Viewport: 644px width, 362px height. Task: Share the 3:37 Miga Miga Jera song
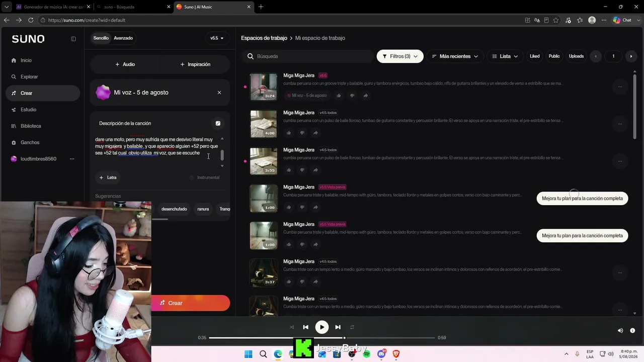(x=315, y=282)
